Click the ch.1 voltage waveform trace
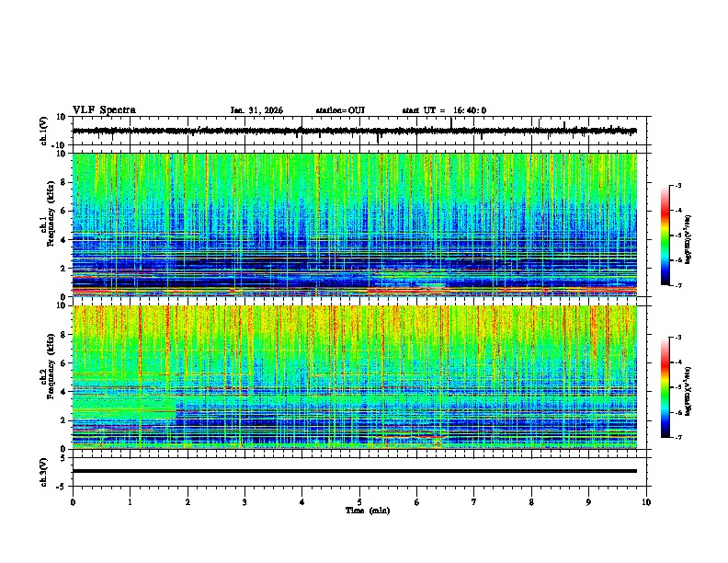The width and height of the screenshot is (728, 563). tap(355, 131)
